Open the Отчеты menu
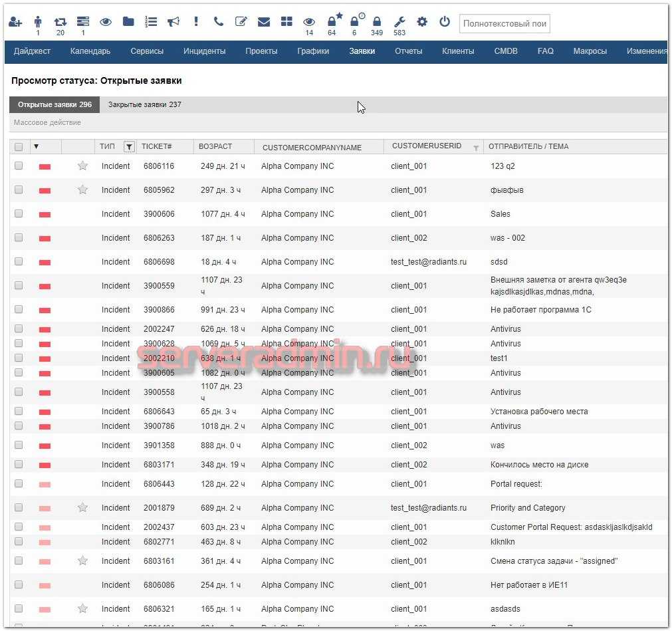 (x=408, y=51)
